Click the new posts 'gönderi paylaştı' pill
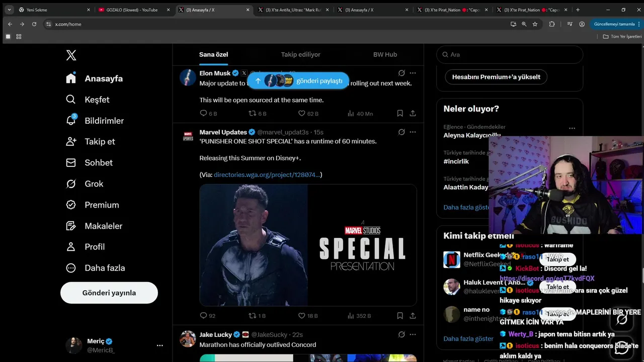Viewport: 644px width, 362px height. [298, 80]
